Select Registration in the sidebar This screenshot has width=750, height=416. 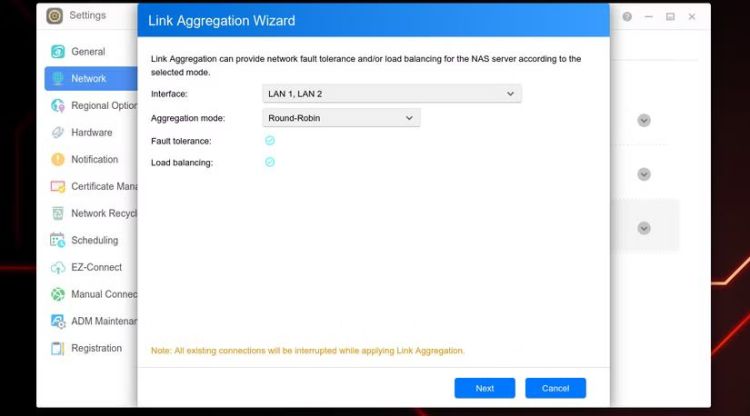[96, 348]
